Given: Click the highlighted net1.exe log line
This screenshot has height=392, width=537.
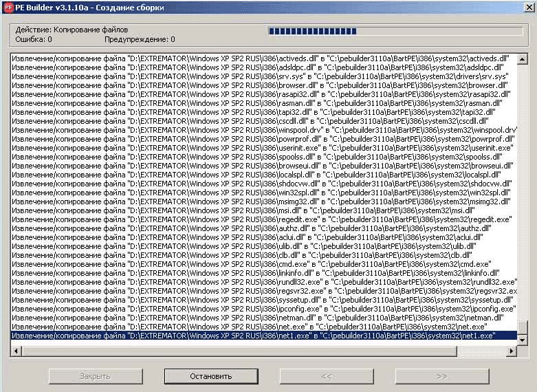Looking at the screenshot, I should tap(264, 336).
